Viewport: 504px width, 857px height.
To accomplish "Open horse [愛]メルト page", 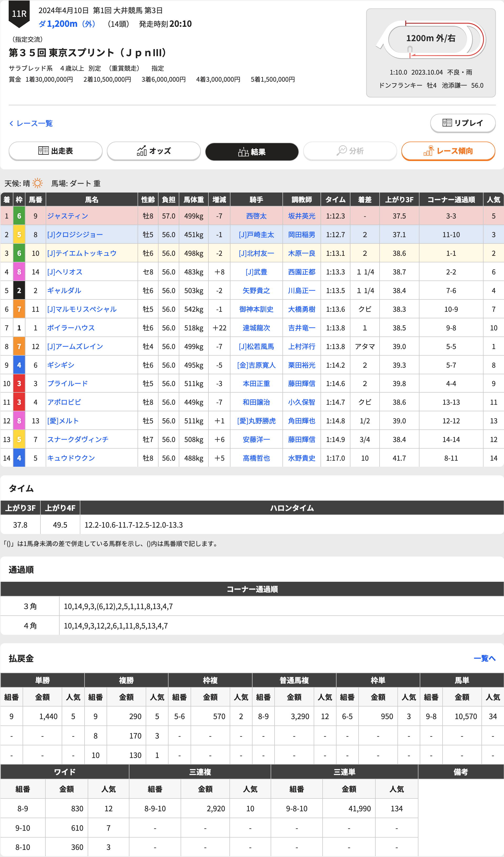I will (63, 421).
